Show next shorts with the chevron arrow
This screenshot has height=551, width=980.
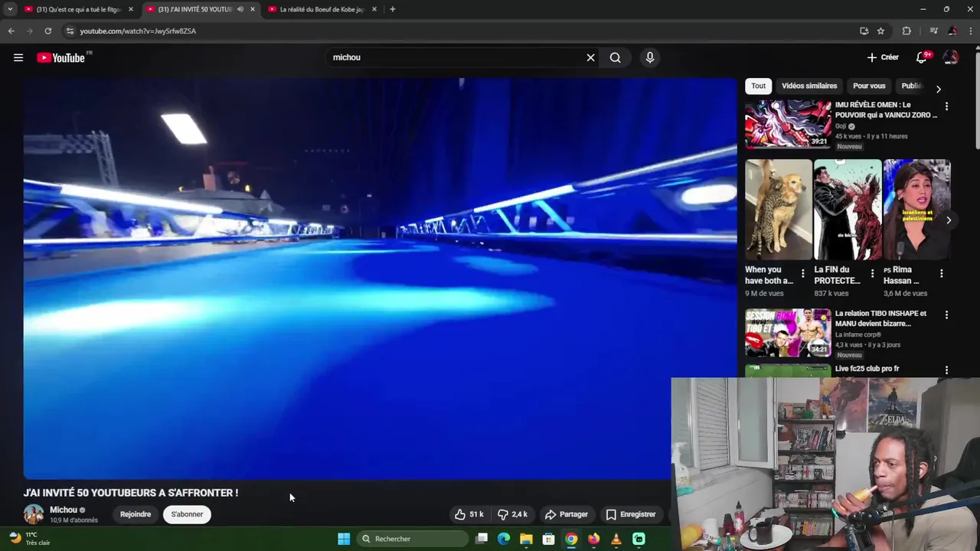click(x=948, y=220)
